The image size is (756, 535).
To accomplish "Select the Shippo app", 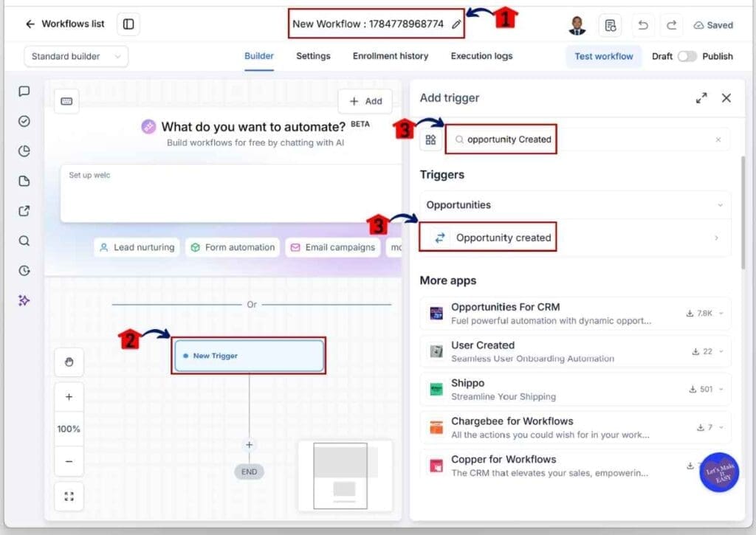I will (575, 389).
